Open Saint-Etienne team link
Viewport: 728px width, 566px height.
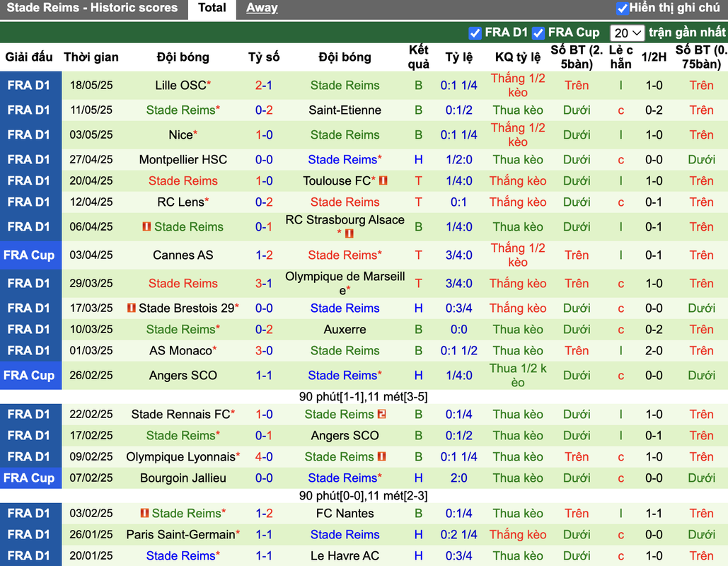[345, 110]
